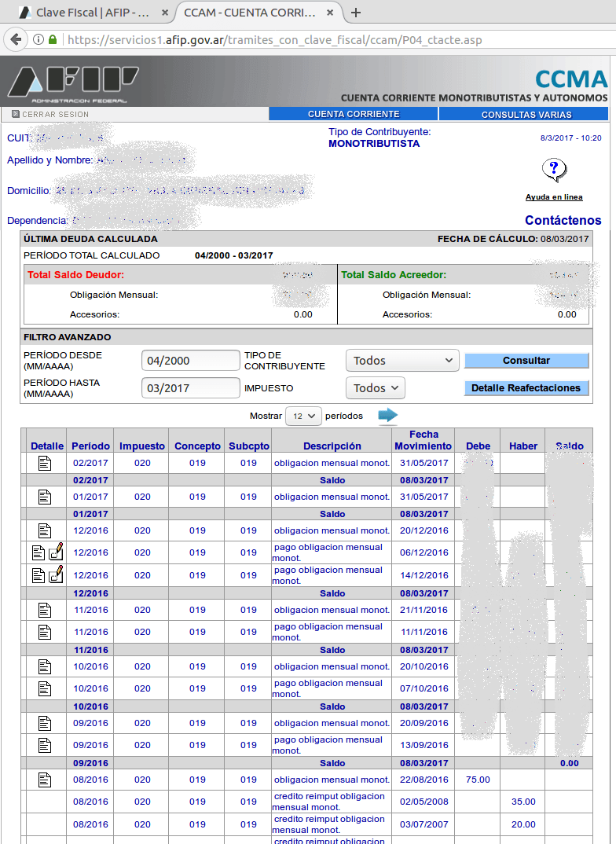Click pencil edit icon for payment dated 06/12/2016
This screenshot has width=616, height=844.
[56, 552]
